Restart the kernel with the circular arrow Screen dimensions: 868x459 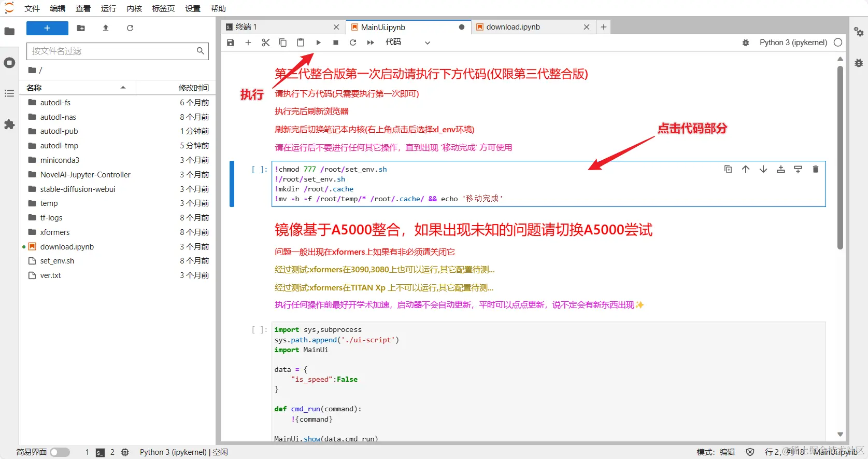pos(353,43)
